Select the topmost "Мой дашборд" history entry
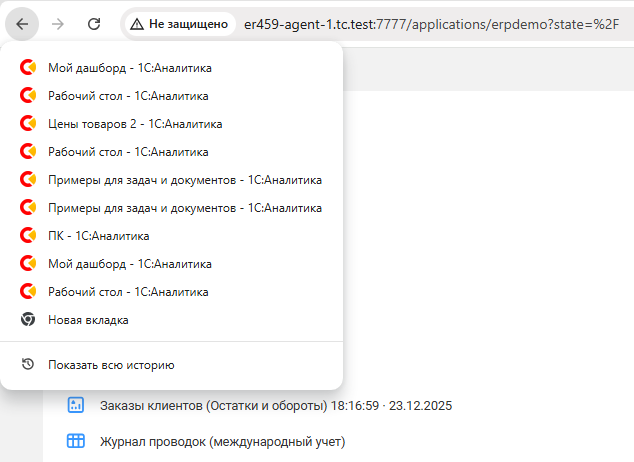Image resolution: width=634 pixels, height=462 pixels. tap(130, 68)
